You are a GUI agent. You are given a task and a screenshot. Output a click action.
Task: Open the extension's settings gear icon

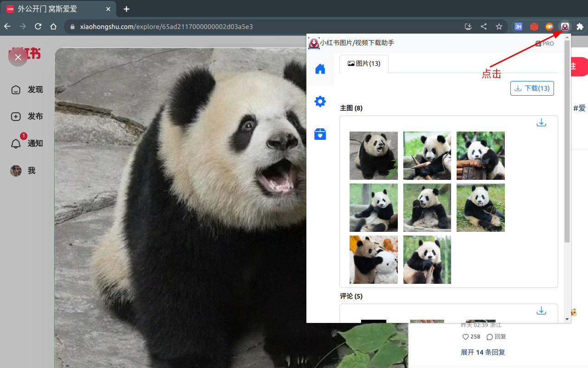point(320,102)
